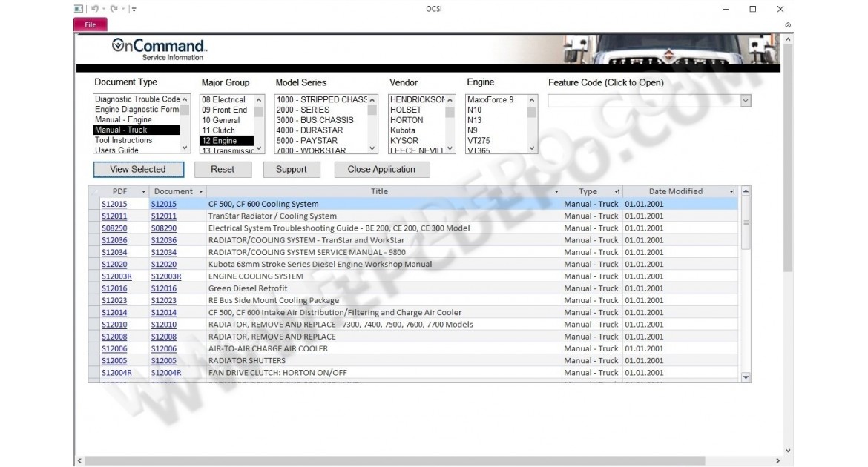This screenshot has height=467, width=868.
Task: Click the window vertical scrollbar down arrow
Action: (x=789, y=451)
